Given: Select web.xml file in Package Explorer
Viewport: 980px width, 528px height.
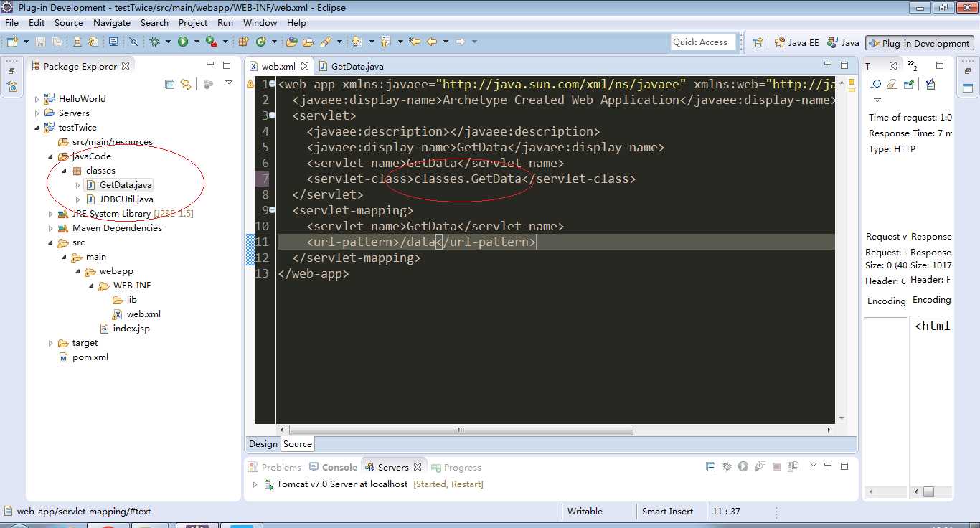Looking at the screenshot, I should 143,314.
